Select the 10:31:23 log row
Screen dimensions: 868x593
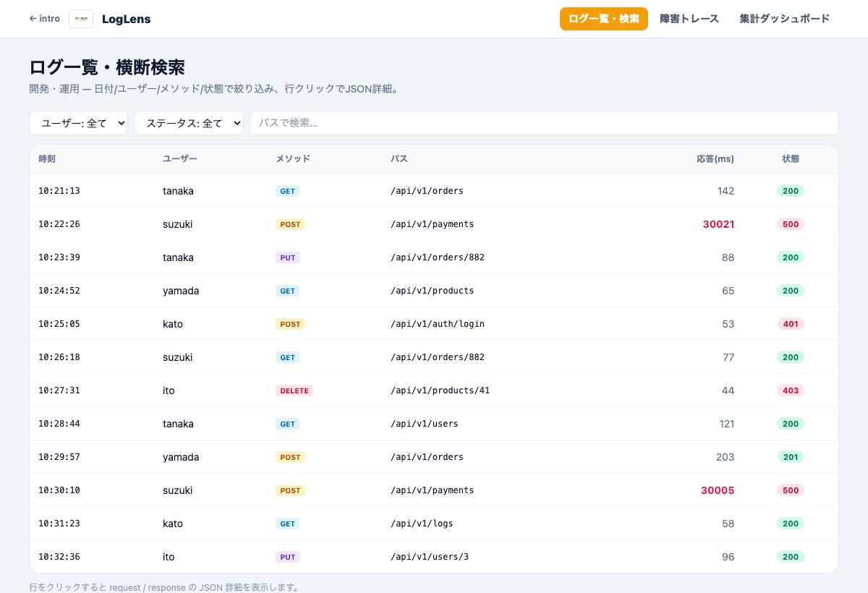[x=434, y=524]
